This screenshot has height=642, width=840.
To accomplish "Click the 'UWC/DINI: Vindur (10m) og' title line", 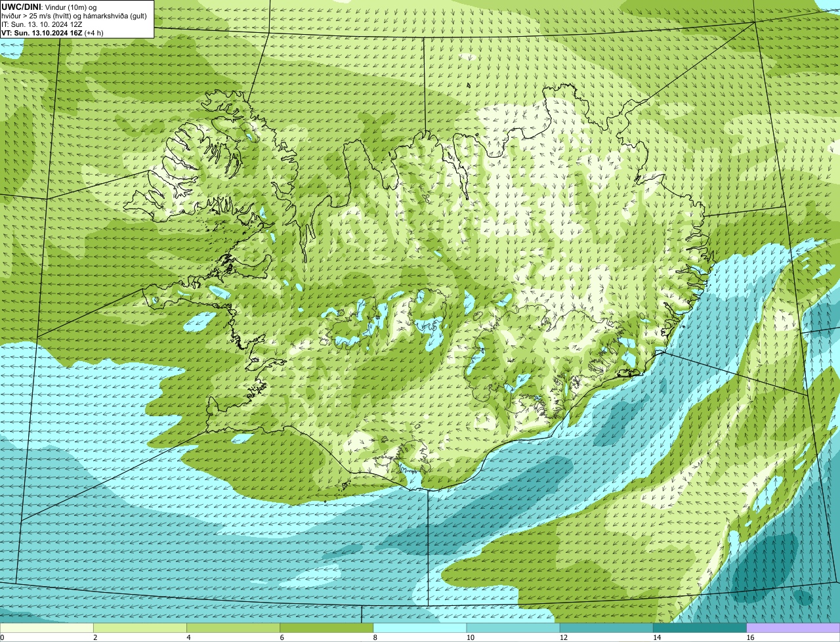I will tap(49, 7).
